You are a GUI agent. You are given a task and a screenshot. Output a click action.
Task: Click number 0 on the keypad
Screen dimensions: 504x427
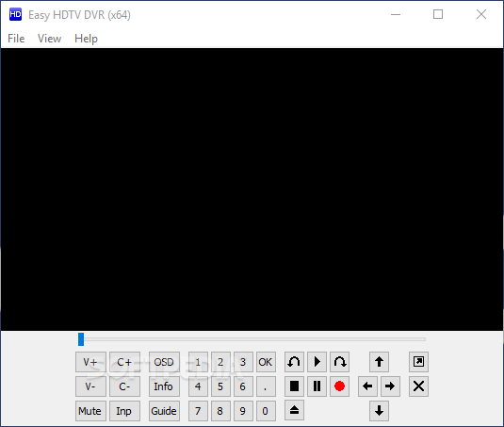pos(266,411)
